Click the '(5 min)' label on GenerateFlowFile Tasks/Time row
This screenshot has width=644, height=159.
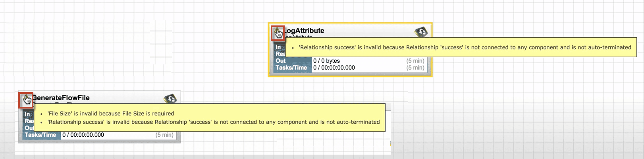pos(164,135)
